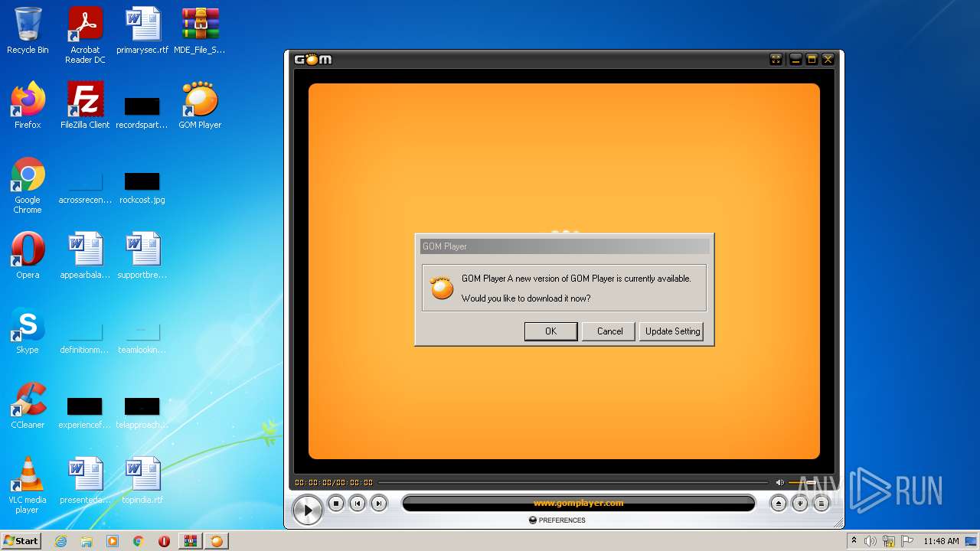The height and width of the screenshot is (551, 980).
Task: Open appearbala document on desktop
Action: coord(85,256)
